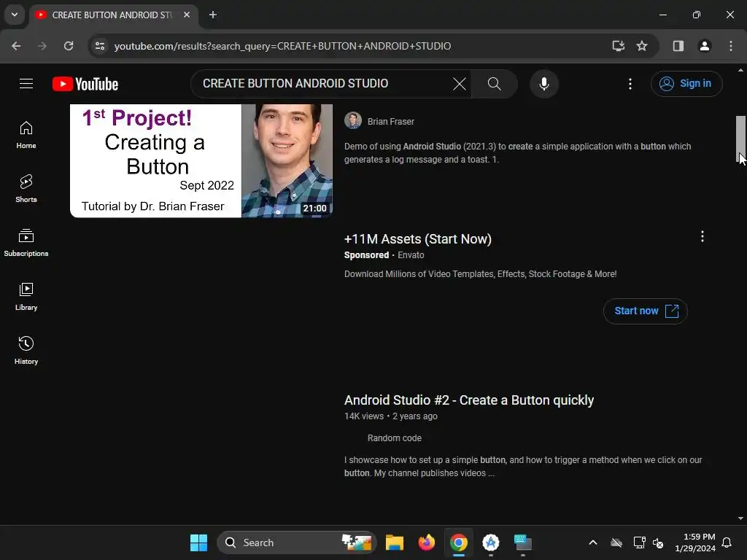Open Home in the sidebar
The width and height of the screenshot is (747, 560).
click(x=26, y=135)
